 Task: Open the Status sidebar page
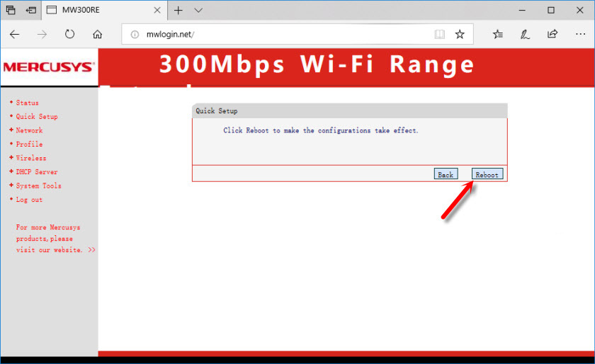click(27, 103)
